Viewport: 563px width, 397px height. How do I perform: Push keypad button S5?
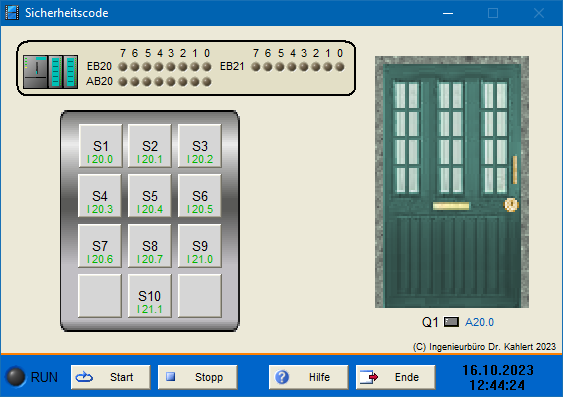tap(150, 196)
